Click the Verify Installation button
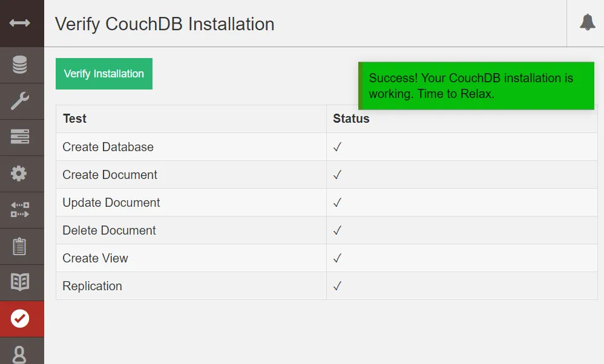 click(x=104, y=74)
